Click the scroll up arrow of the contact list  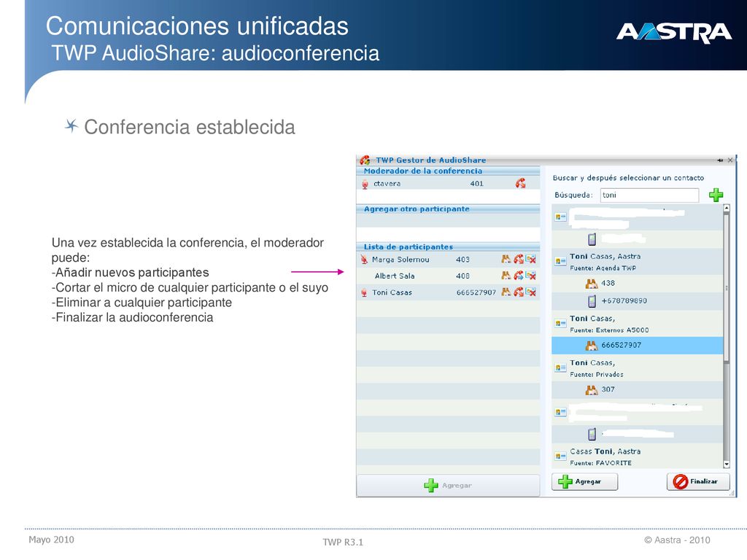[727, 208]
